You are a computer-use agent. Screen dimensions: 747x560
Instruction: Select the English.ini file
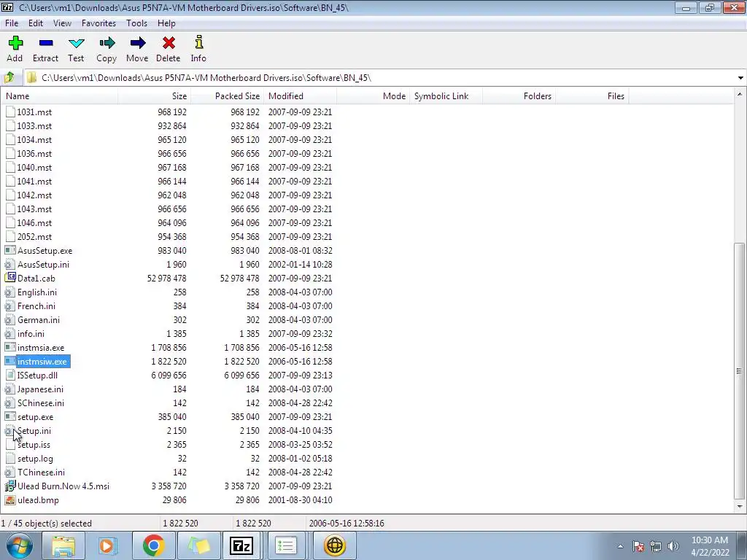pos(37,292)
